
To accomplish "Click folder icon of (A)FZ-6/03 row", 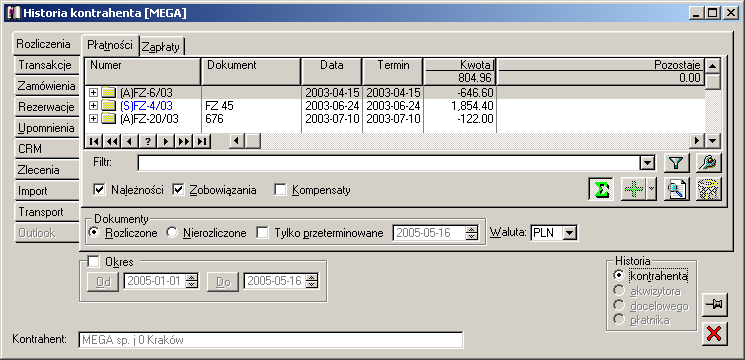I will tap(109, 92).
